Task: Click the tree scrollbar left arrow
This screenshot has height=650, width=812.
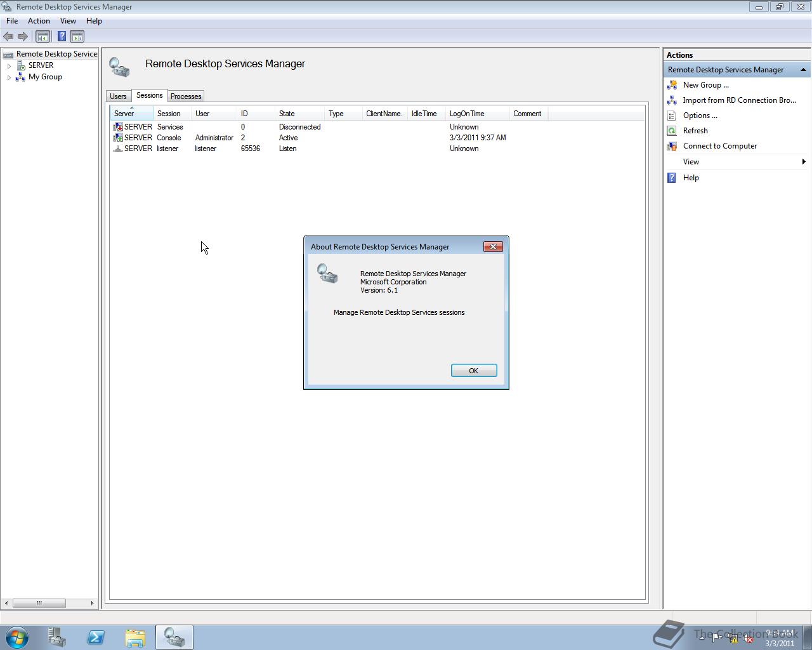Action: (6, 603)
